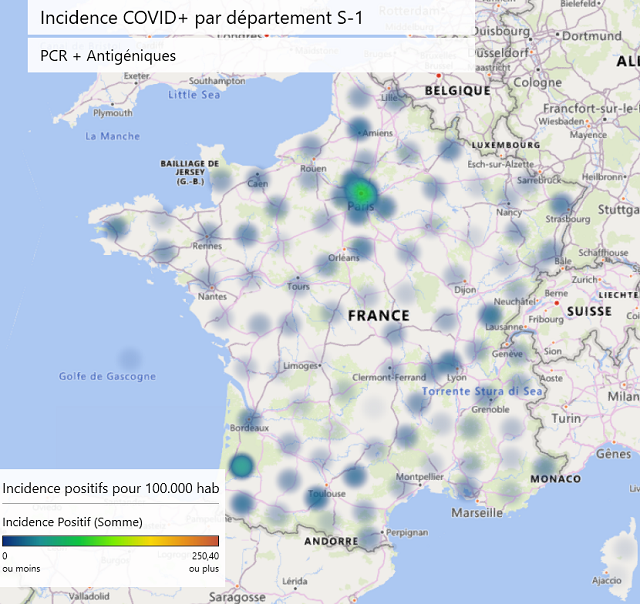Select the Lyon city label
Viewport: 640px width, 604px height.
[x=457, y=378]
